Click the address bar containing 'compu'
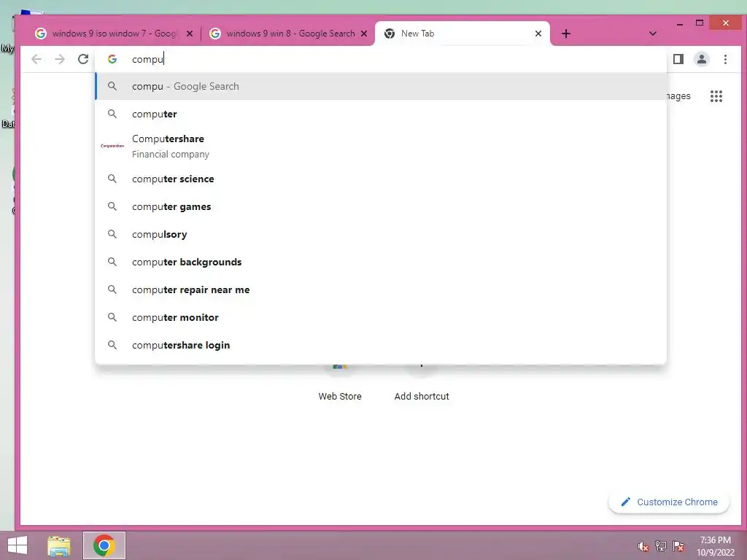The image size is (747, 560). [x=381, y=59]
